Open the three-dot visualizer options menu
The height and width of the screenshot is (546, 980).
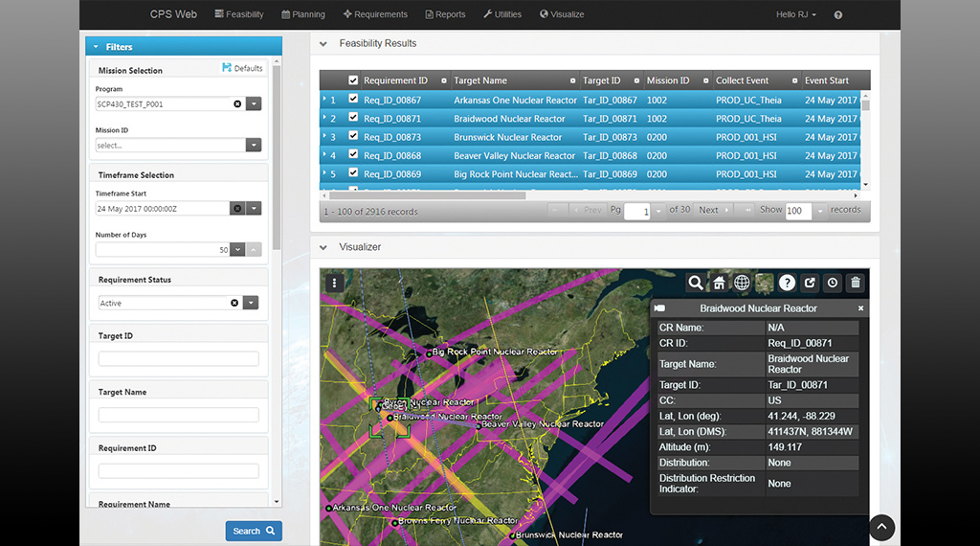[x=333, y=283]
